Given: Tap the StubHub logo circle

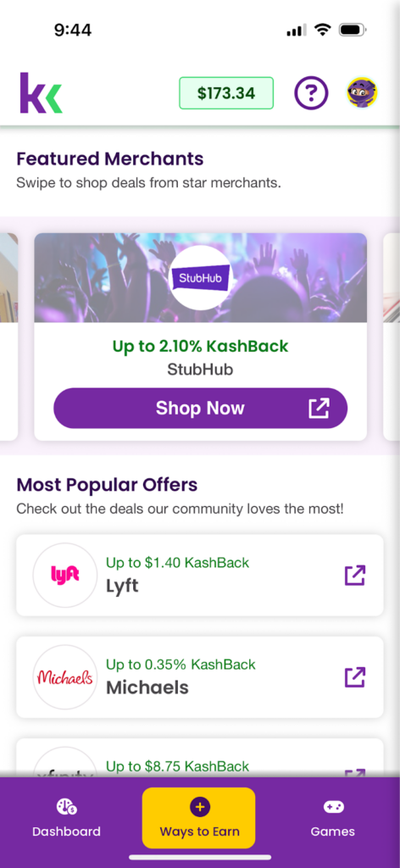Looking at the screenshot, I should pyautogui.click(x=200, y=277).
